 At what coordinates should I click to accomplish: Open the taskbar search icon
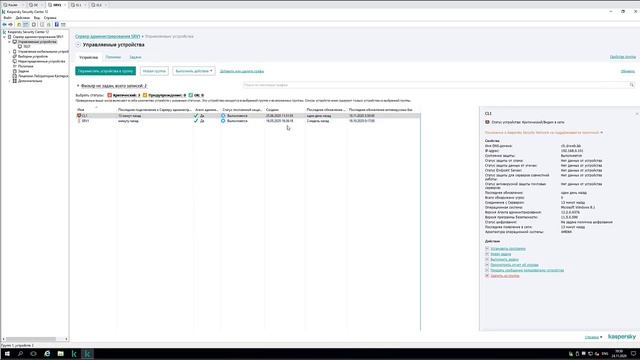point(20,353)
